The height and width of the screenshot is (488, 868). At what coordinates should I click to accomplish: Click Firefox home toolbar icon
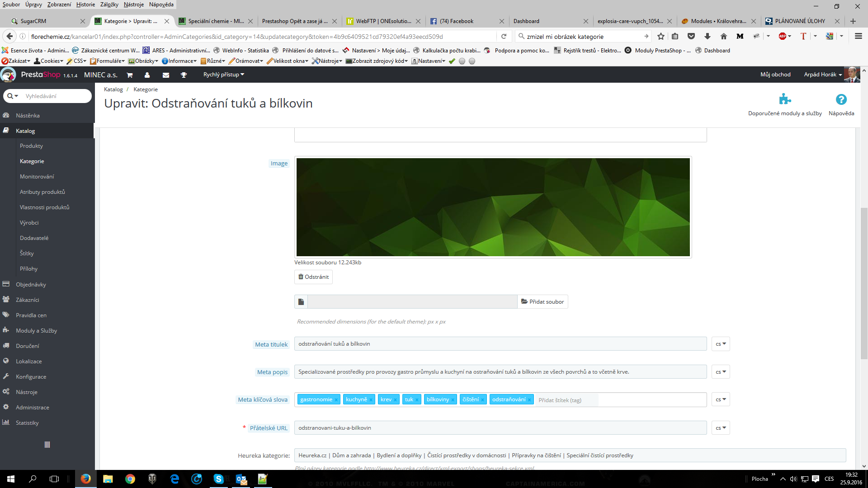point(723,37)
